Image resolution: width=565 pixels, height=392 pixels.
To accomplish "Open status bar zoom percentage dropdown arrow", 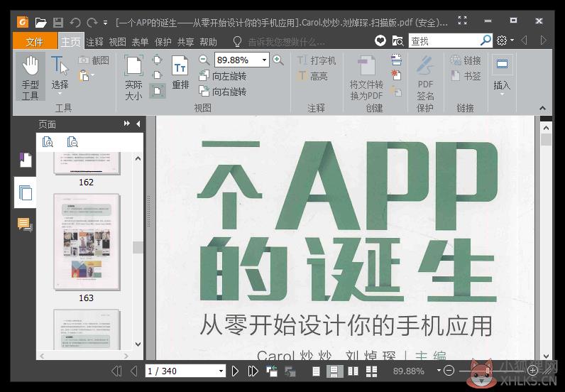I will coord(439,371).
